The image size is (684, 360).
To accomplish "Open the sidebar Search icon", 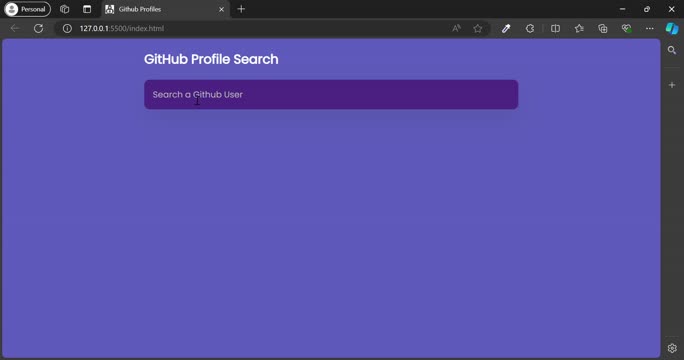I will click(672, 50).
